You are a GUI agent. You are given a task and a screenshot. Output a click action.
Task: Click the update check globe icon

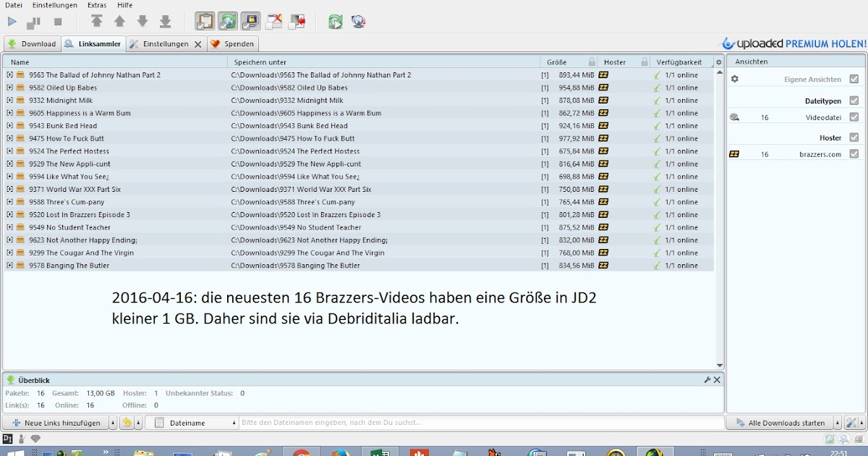tap(358, 22)
